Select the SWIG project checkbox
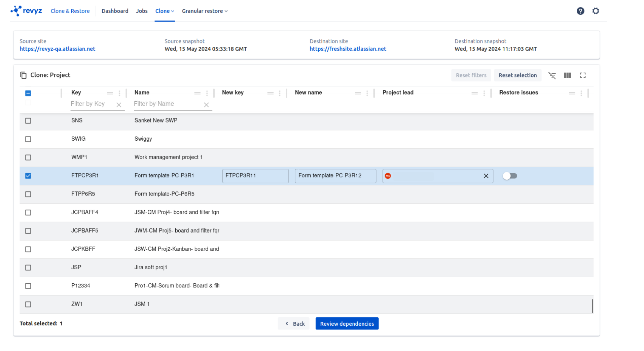This screenshot has height=351, width=644. click(28, 139)
